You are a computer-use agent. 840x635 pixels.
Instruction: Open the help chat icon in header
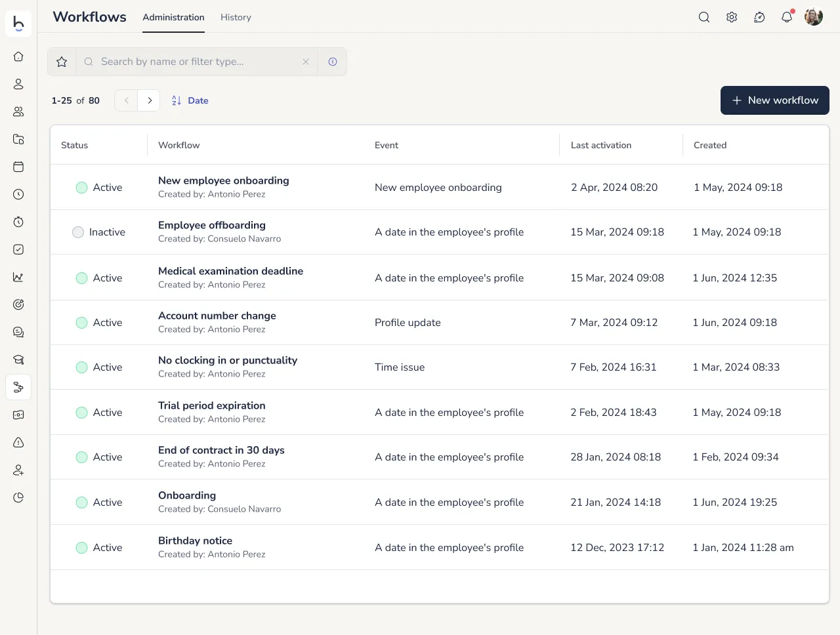pyautogui.click(x=759, y=17)
